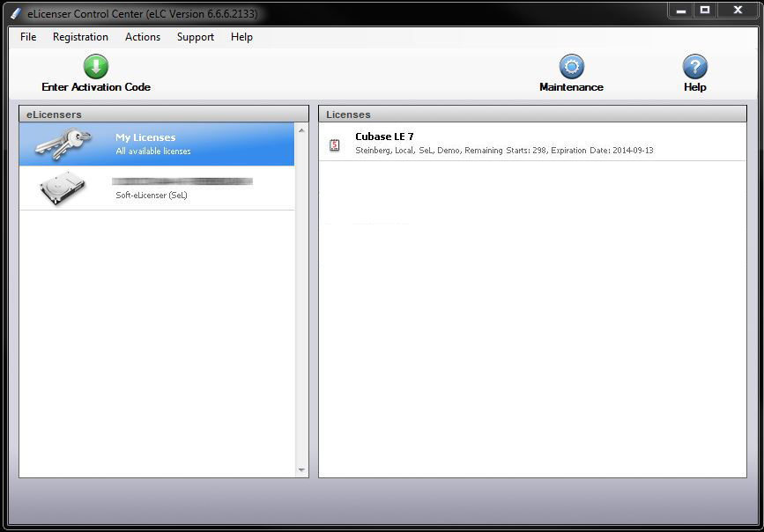Click the Licenses panel header
This screenshot has width=764, height=532.
[532, 115]
